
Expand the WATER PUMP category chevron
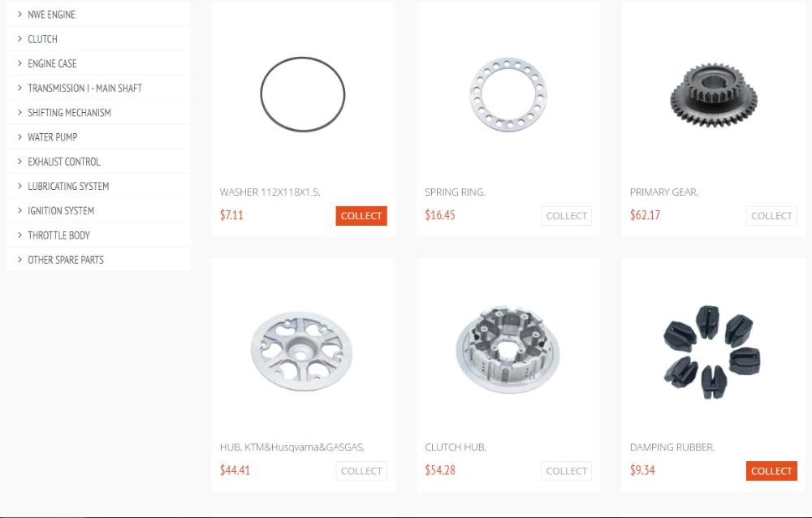[19, 136]
